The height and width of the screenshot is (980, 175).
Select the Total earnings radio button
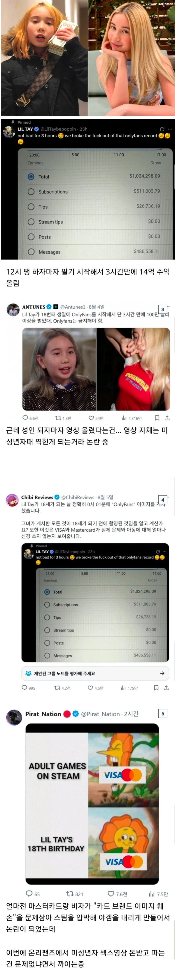pyautogui.click(x=31, y=176)
